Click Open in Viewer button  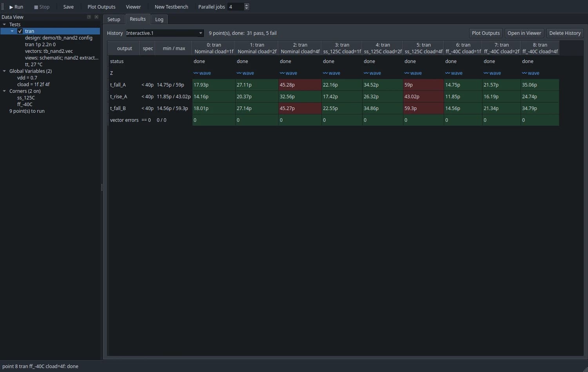click(524, 33)
